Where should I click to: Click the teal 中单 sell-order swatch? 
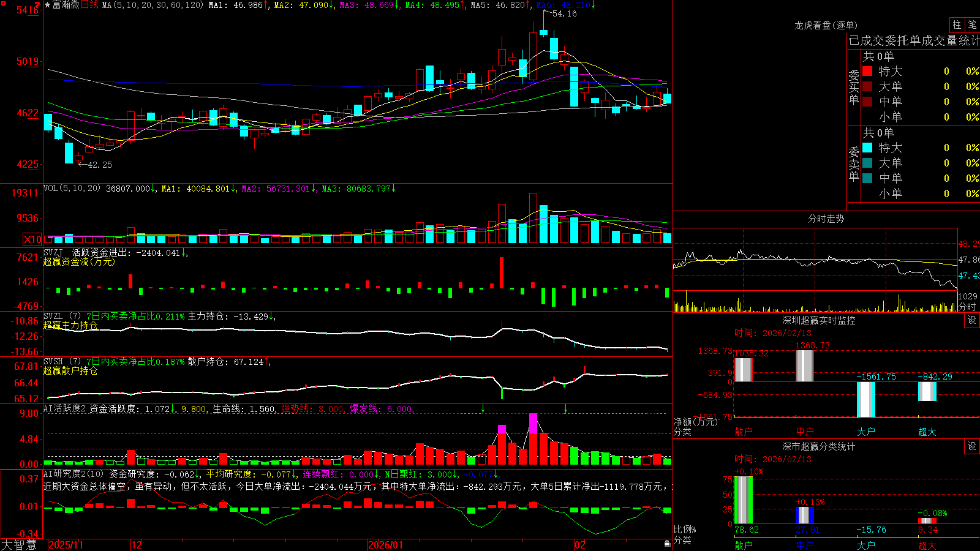pyautogui.click(x=867, y=178)
